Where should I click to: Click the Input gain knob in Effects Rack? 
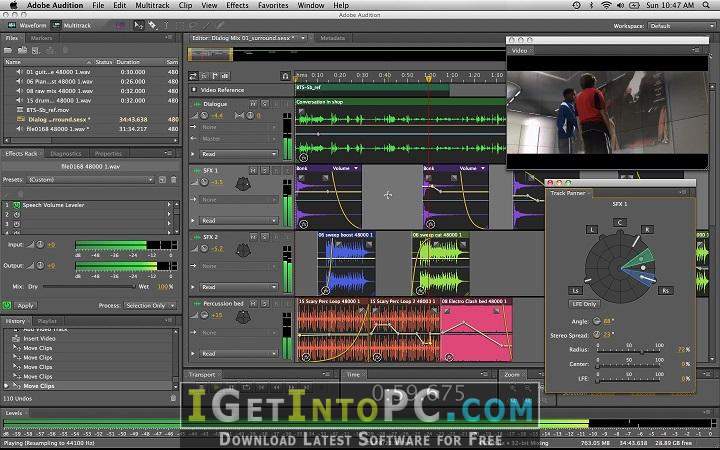click(x=40, y=245)
